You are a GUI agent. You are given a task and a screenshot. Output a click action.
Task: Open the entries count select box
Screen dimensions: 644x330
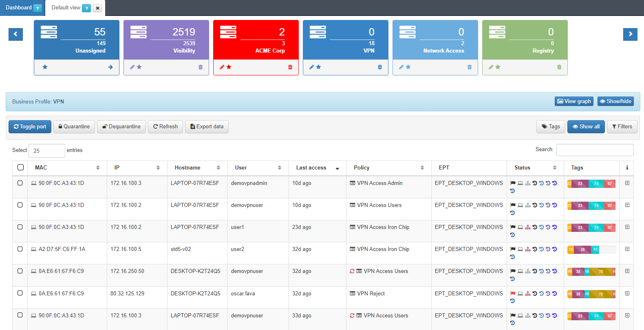click(x=47, y=151)
